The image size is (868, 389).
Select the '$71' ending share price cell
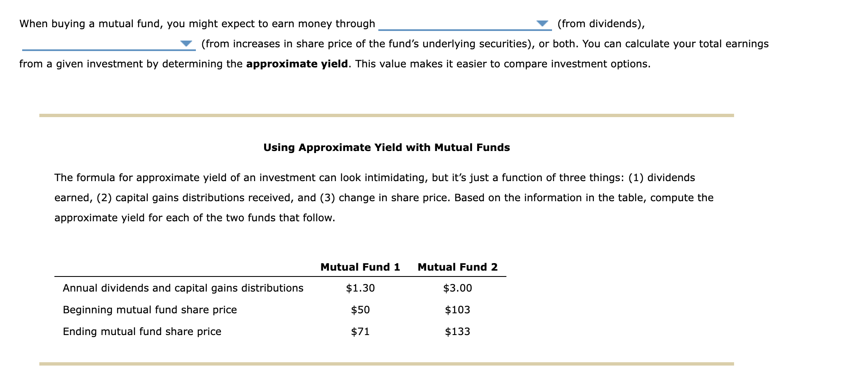click(x=360, y=331)
